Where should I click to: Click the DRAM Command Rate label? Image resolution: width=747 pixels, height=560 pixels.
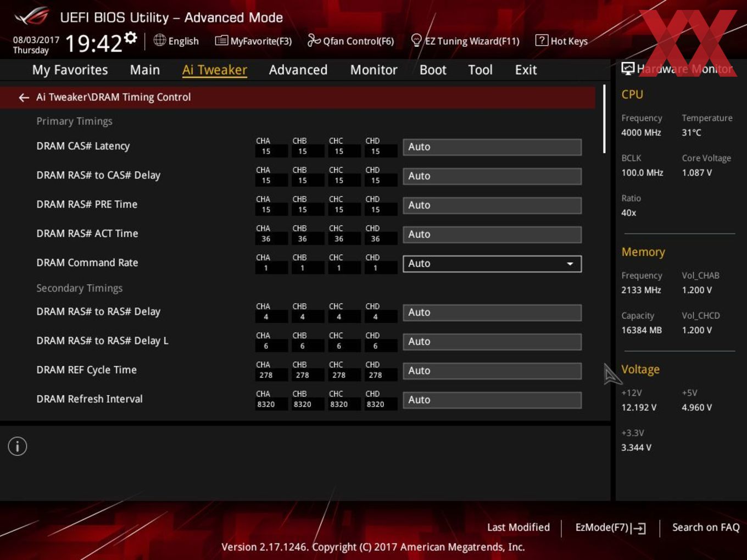[87, 262]
